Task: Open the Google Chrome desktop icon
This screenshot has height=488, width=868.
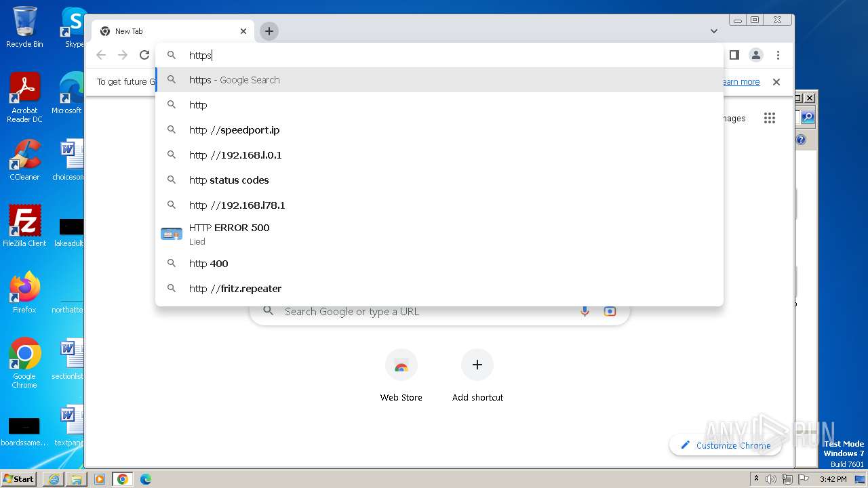Action: pos(24,363)
